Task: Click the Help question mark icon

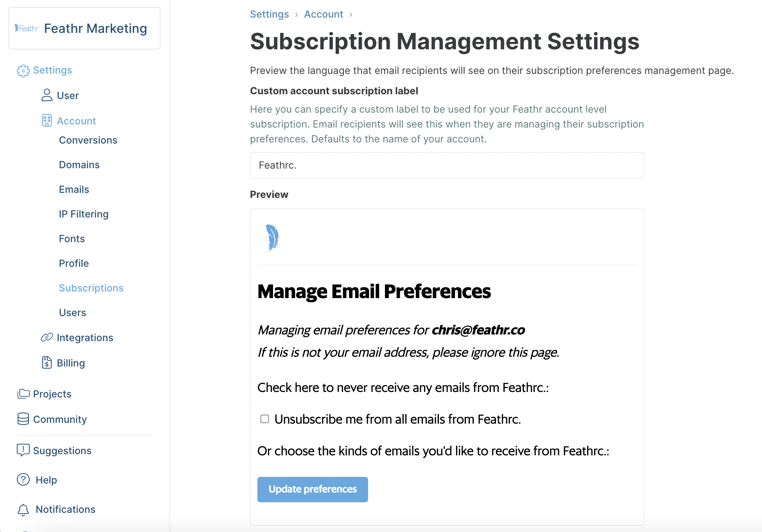Action: click(x=23, y=480)
